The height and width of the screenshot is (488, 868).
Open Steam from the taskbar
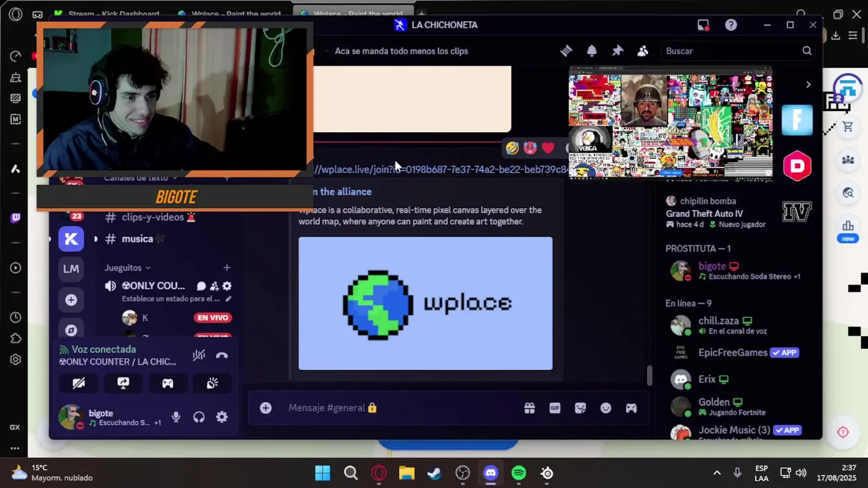[x=435, y=473]
